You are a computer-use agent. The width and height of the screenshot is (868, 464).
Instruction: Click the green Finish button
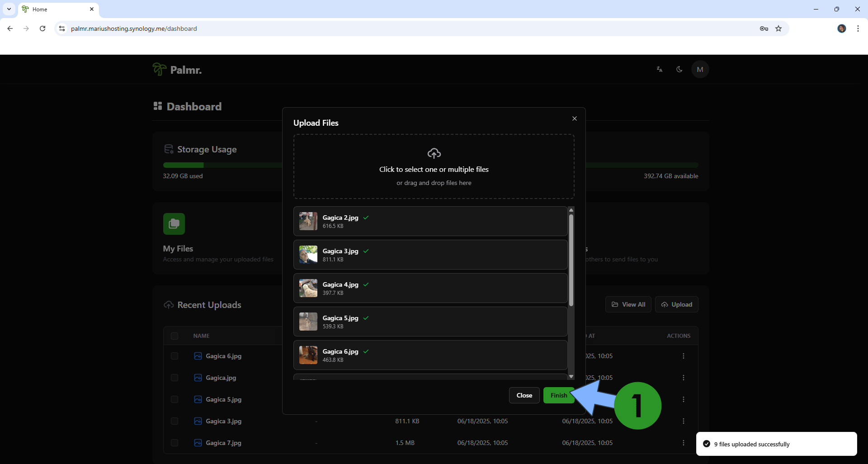click(x=559, y=395)
